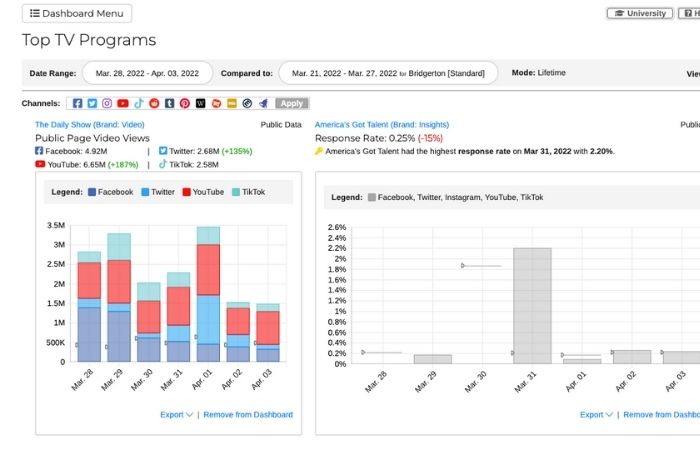Click the Mar. 29 TikTok teal bar segment

pyautogui.click(x=119, y=246)
